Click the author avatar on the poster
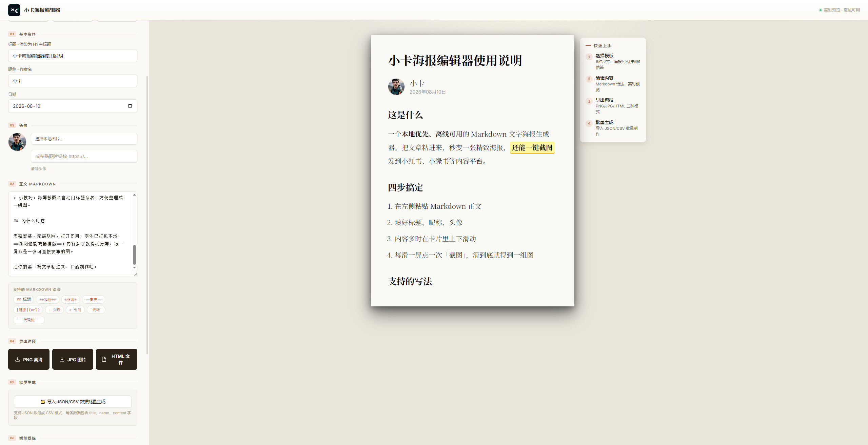This screenshot has height=445, width=868. coord(396,87)
